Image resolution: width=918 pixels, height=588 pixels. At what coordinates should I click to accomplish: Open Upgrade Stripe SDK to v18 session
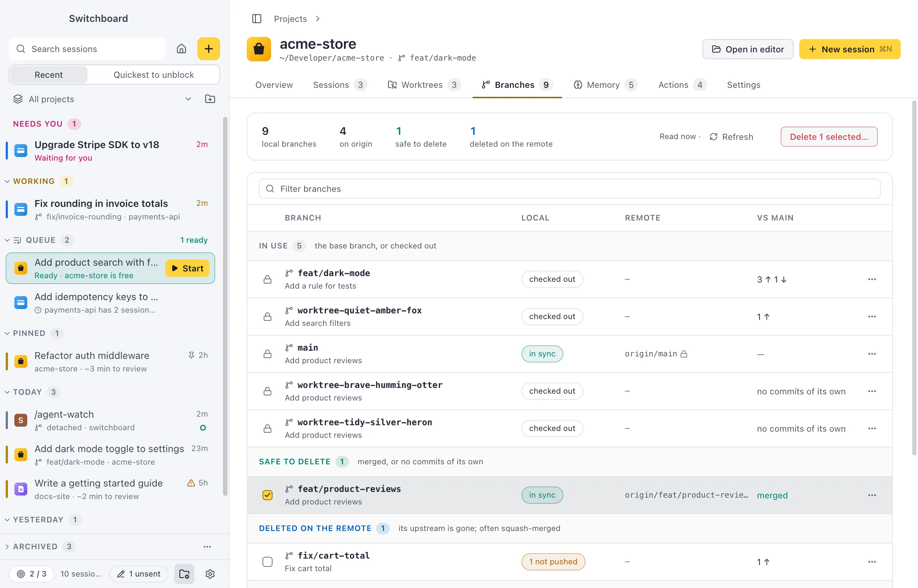coord(110,151)
